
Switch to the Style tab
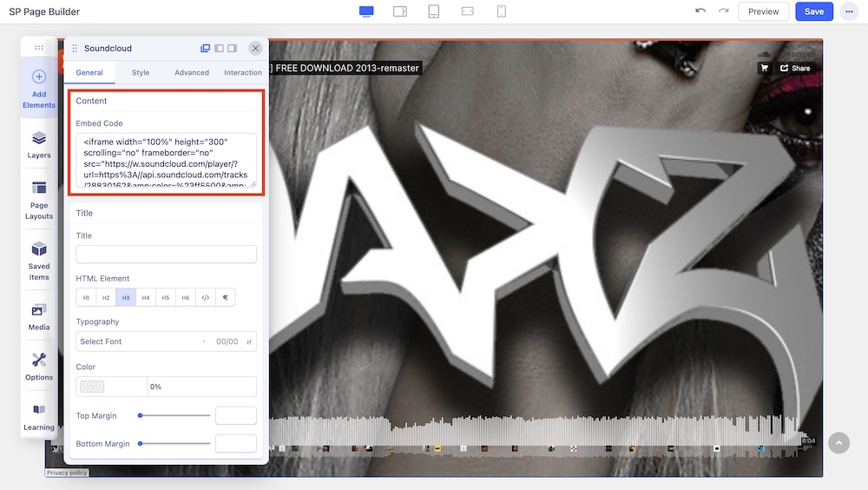[x=141, y=73]
